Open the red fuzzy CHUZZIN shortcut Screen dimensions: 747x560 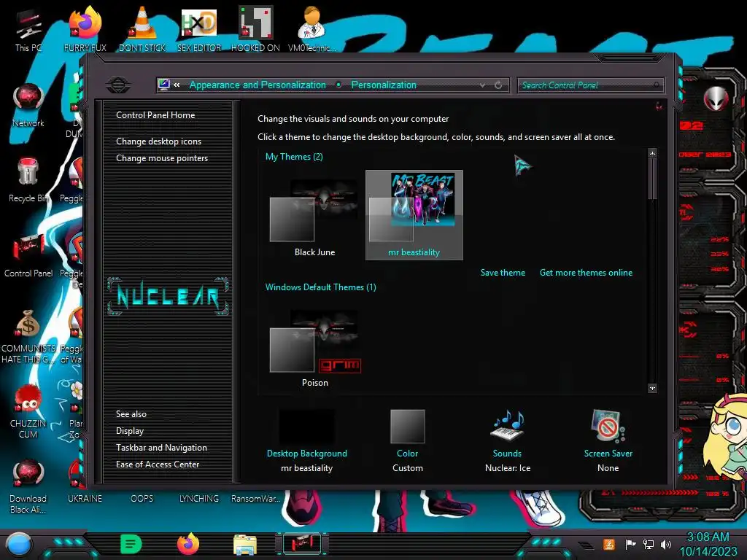point(28,411)
